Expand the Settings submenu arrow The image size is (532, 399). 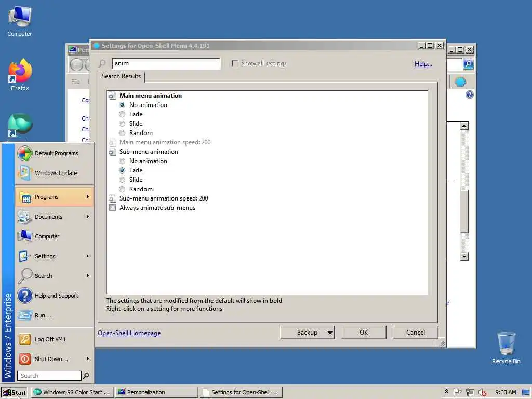pyautogui.click(x=87, y=256)
